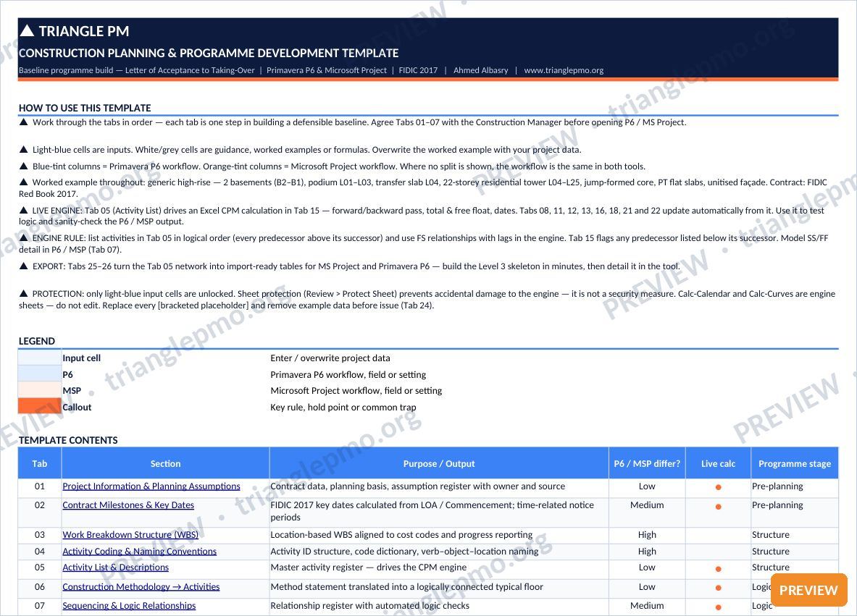Open Construction Methodology → Activities link
Image resolution: width=857 pixels, height=616 pixels.
[141, 587]
